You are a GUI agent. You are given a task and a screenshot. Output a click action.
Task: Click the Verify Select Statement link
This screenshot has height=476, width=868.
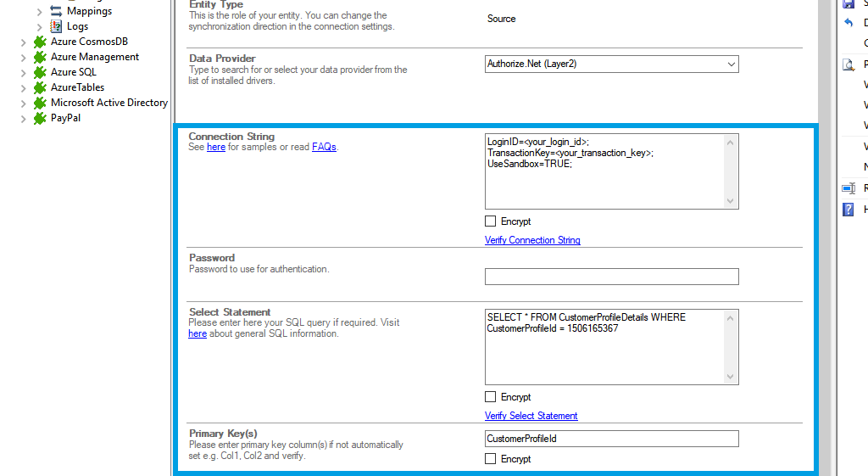531,416
